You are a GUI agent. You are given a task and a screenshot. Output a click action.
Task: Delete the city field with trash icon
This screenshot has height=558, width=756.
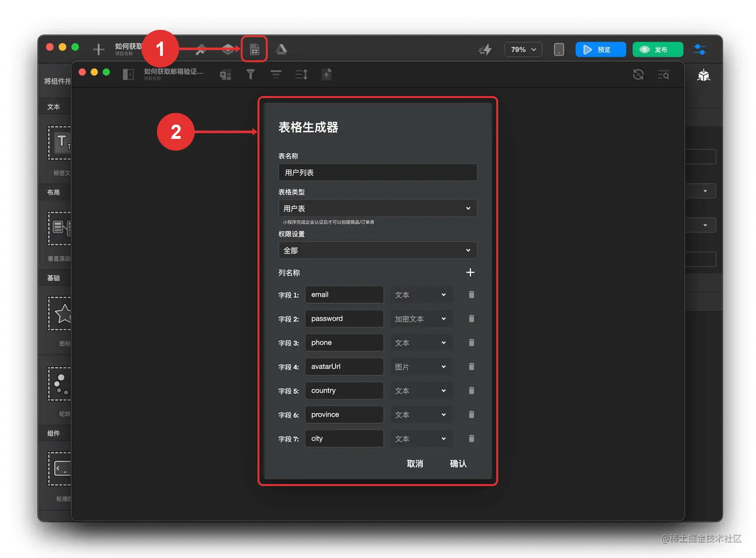pyautogui.click(x=471, y=438)
